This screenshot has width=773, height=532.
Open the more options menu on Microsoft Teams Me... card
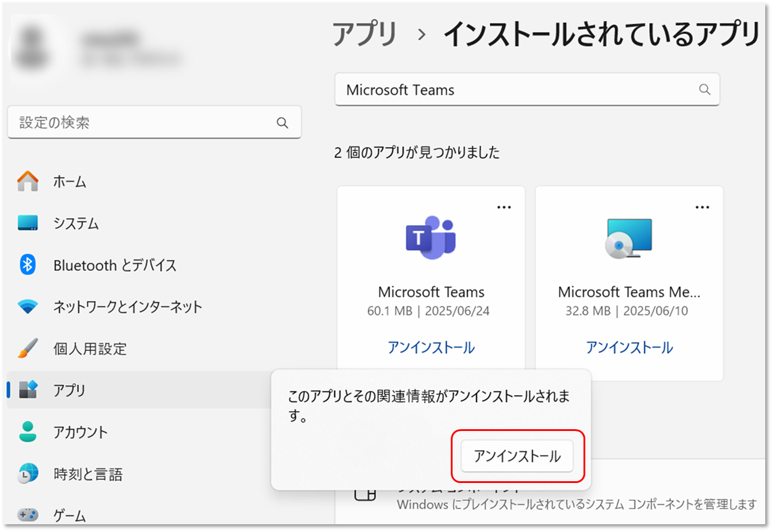pos(702,207)
